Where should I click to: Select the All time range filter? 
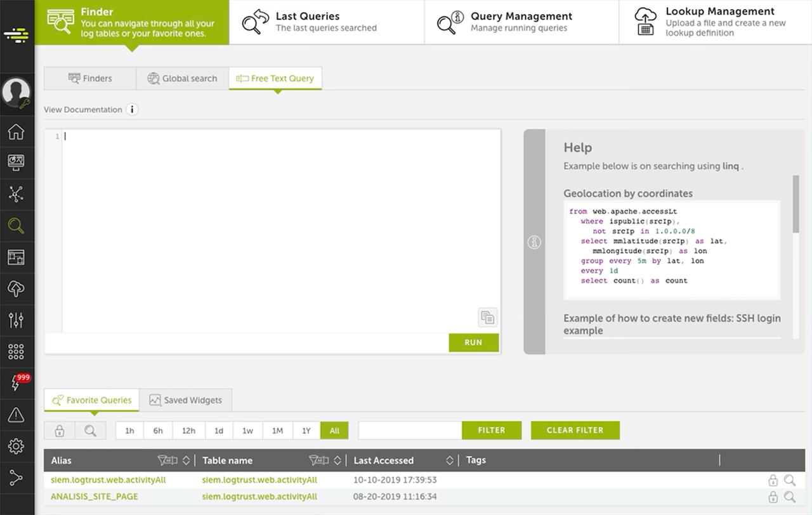[334, 430]
